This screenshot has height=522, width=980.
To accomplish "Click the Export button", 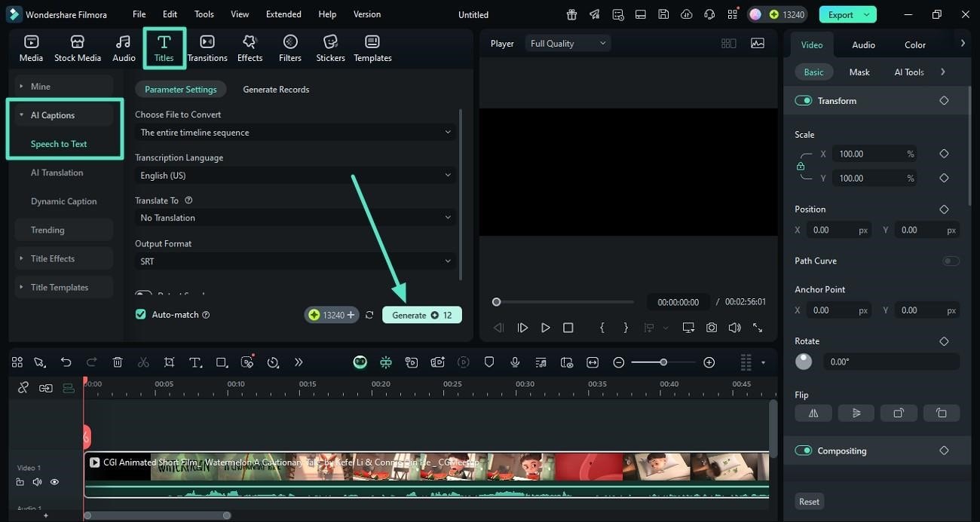I will pos(848,14).
